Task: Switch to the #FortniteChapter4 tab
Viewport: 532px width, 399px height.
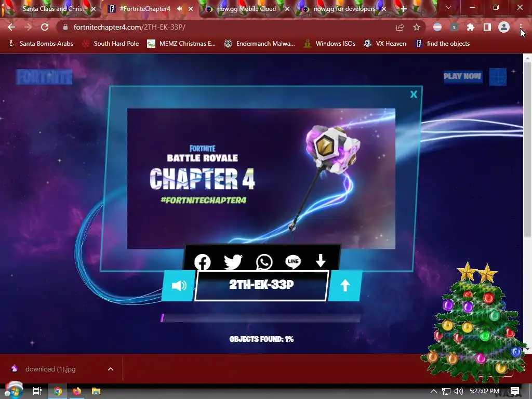Action: pyautogui.click(x=145, y=9)
